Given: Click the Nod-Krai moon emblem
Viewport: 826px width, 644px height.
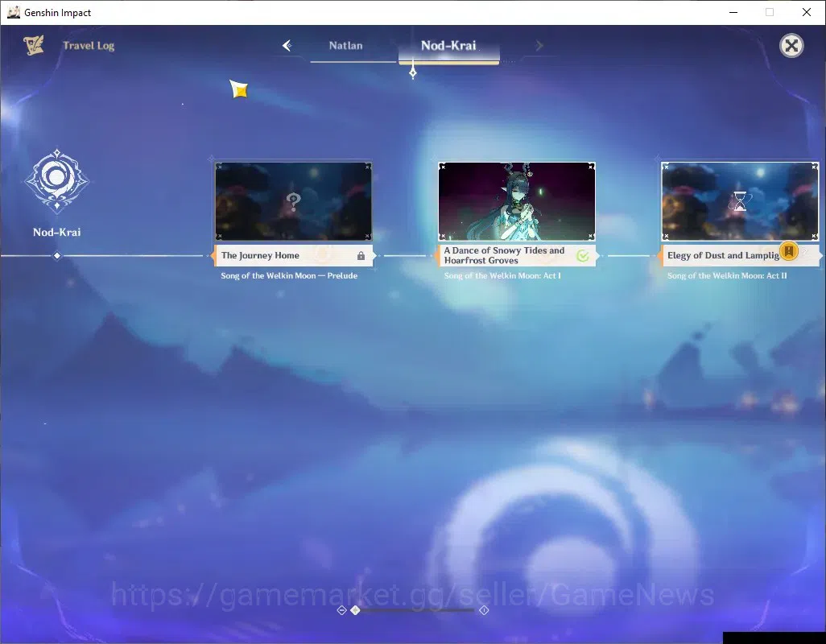Looking at the screenshot, I should [x=57, y=180].
